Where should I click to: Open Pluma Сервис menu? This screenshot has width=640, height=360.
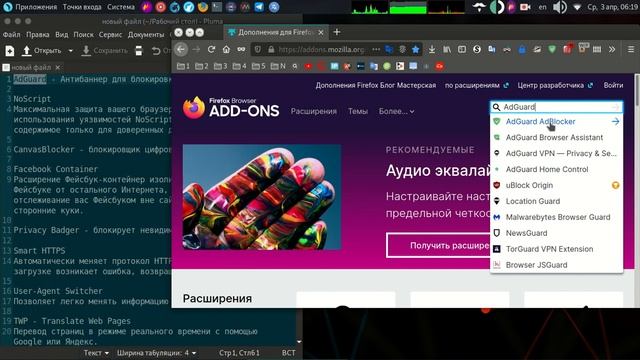pos(110,35)
